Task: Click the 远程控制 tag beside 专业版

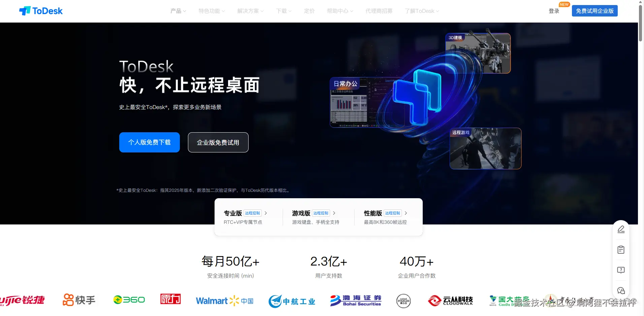Action: click(253, 213)
